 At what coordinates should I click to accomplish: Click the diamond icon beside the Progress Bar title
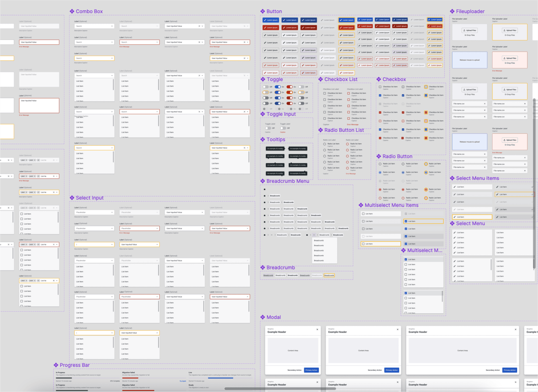tap(56, 365)
